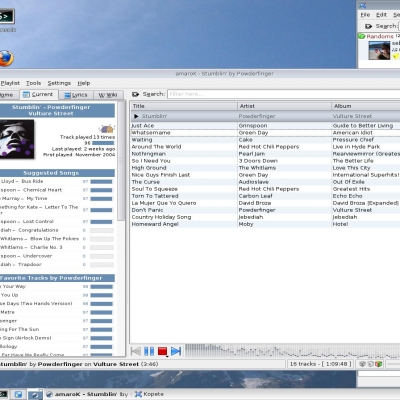Image resolution: width=400 pixels, height=400 pixels.
Task: Open the Playlist menu
Action: 10,83
